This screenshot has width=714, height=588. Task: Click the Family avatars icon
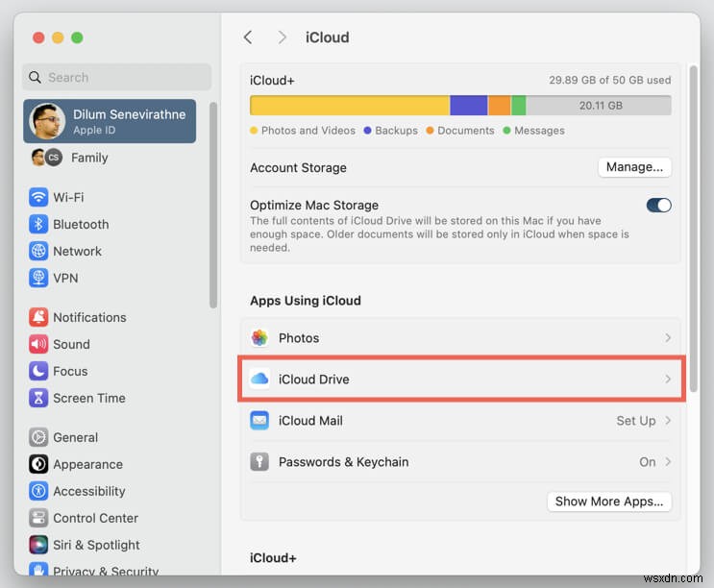pos(46,158)
